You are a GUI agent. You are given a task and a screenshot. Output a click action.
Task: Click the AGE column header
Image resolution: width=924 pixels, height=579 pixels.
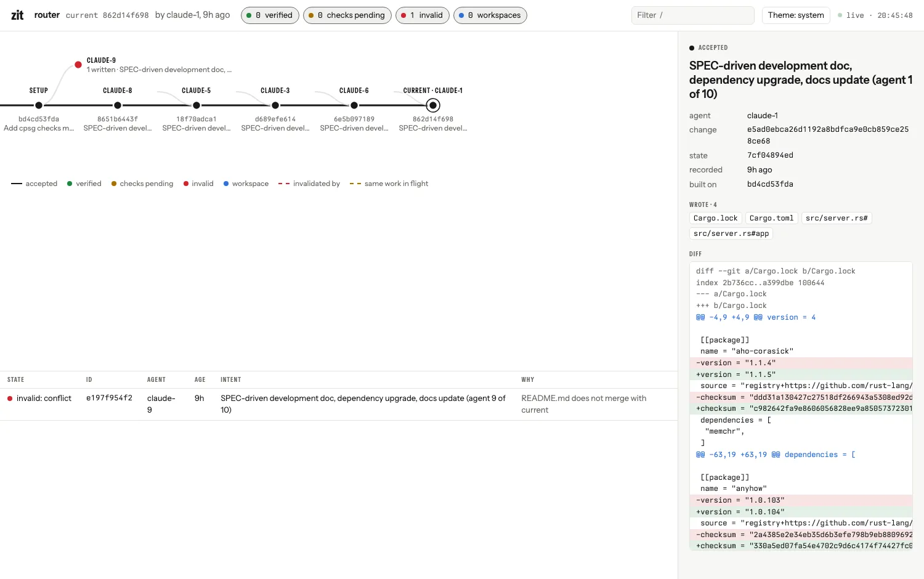200,379
